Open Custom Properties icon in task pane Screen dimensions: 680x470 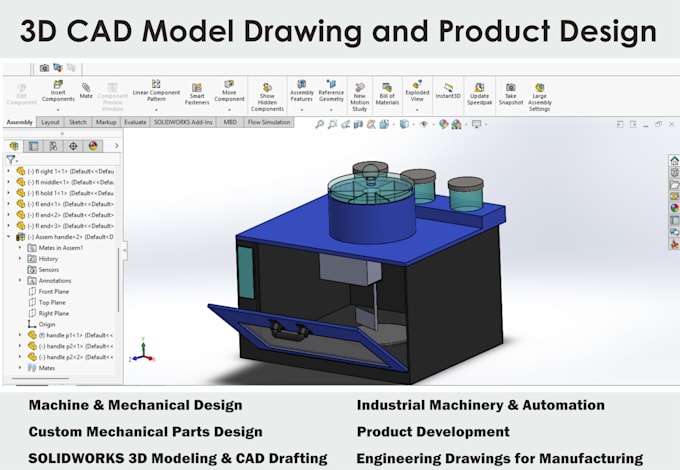pyautogui.click(x=674, y=220)
